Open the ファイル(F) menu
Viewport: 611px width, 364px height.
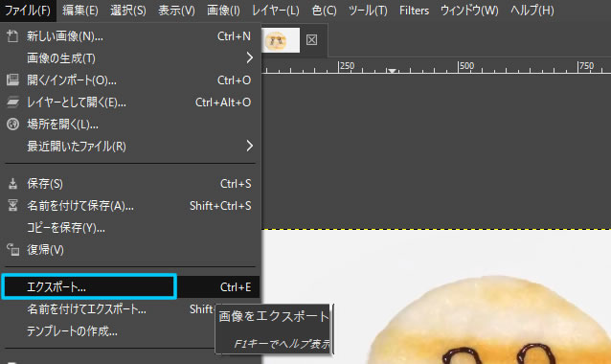[28, 11]
